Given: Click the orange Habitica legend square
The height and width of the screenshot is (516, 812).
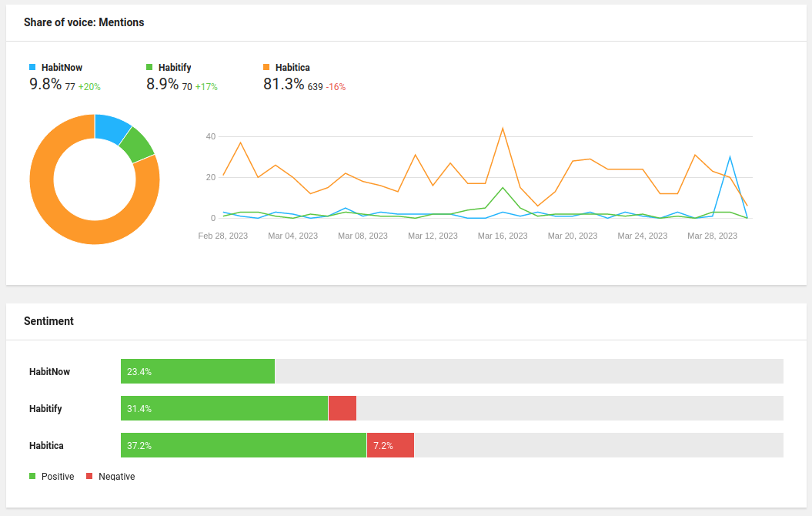Looking at the screenshot, I should click(267, 67).
